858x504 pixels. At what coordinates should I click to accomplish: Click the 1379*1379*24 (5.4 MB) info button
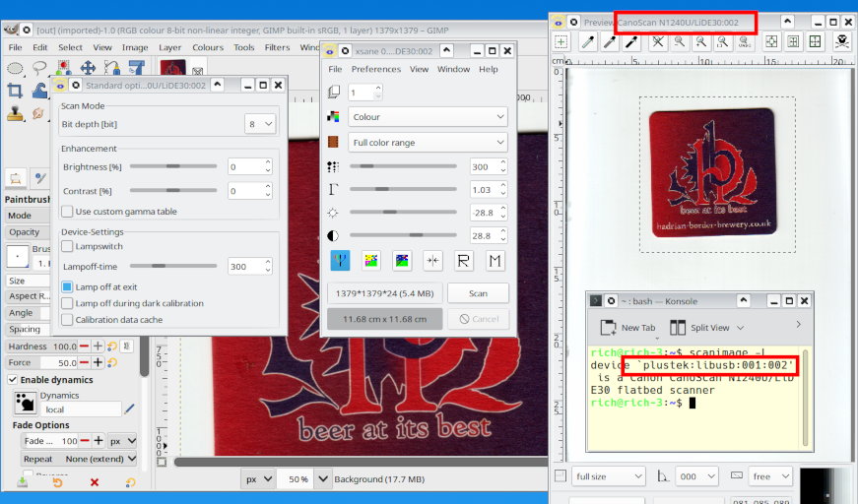click(385, 293)
